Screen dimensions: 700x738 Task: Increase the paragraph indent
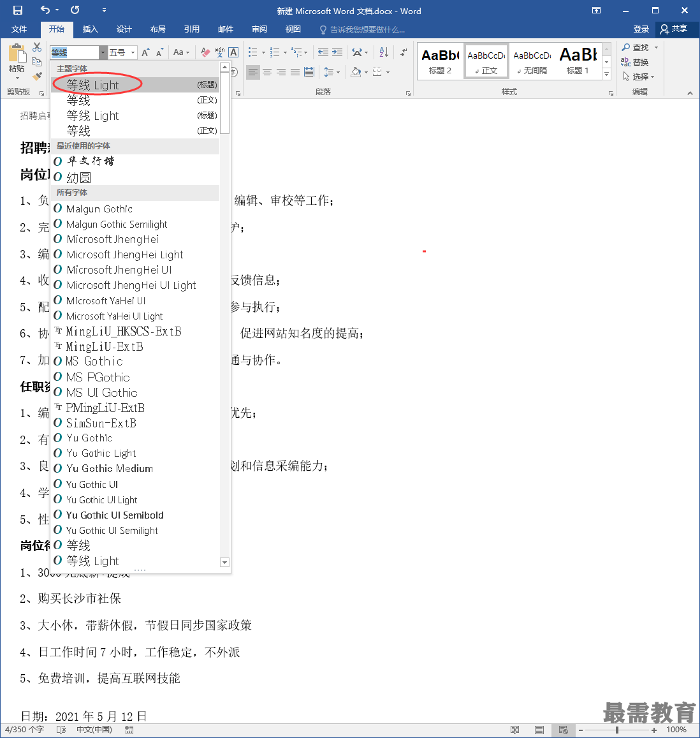[x=337, y=52]
